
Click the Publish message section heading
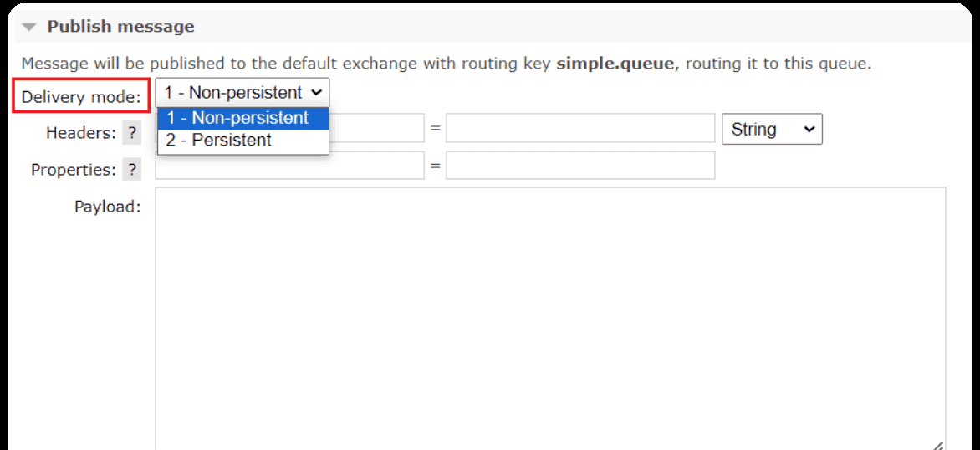point(120,27)
